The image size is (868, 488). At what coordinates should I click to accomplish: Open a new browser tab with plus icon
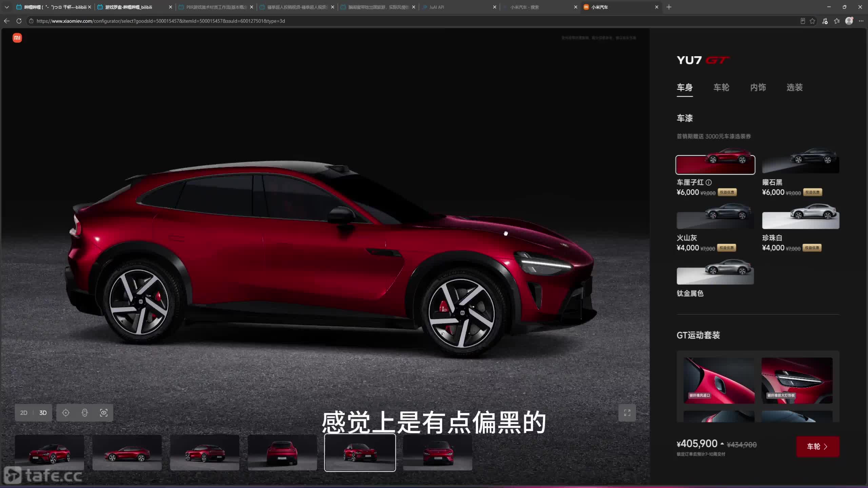(669, 7)
